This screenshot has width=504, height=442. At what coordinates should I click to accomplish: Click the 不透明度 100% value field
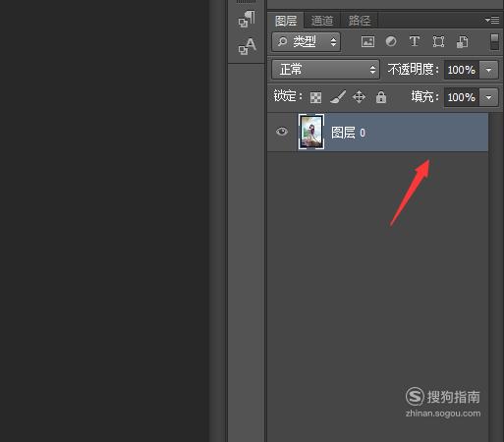point(462,70)
